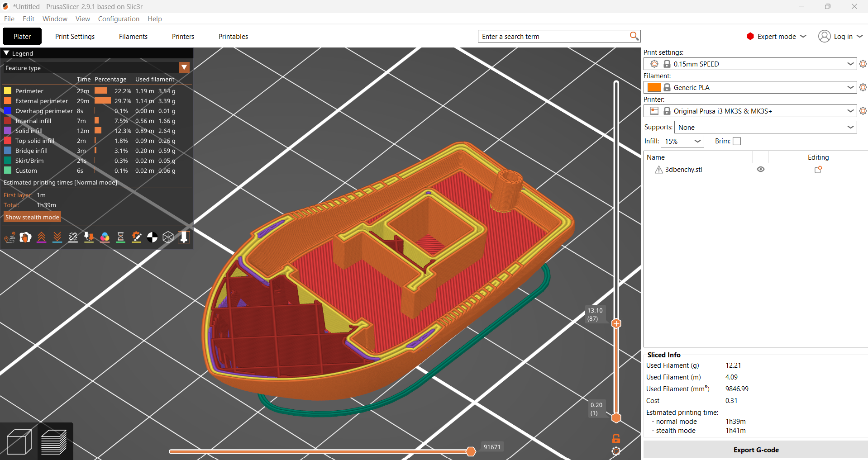Viewport: 868px width, 460px height.
Task: Expand the Supports dropdown
Action: [766, 127]
